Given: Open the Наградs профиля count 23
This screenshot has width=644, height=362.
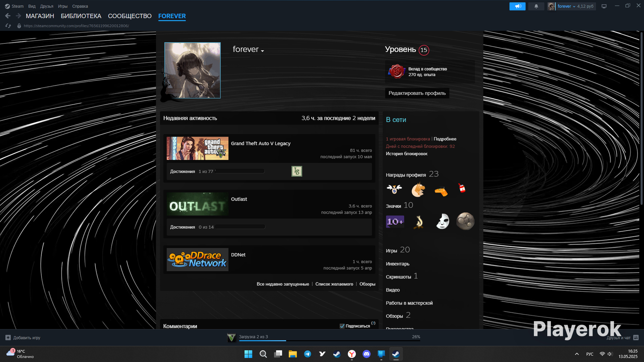Looking at the screenshot, I should (x=412, y=174).
